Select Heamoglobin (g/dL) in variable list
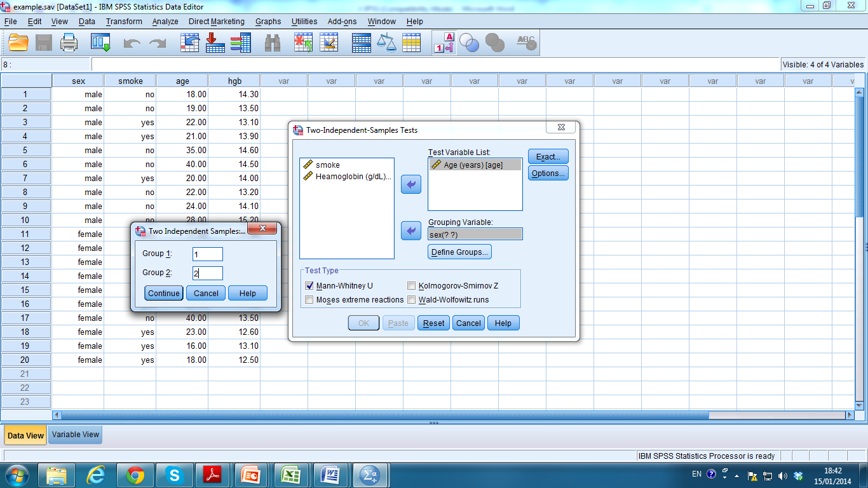The height and width of the screenshot is (488, 868). [348, 177]
